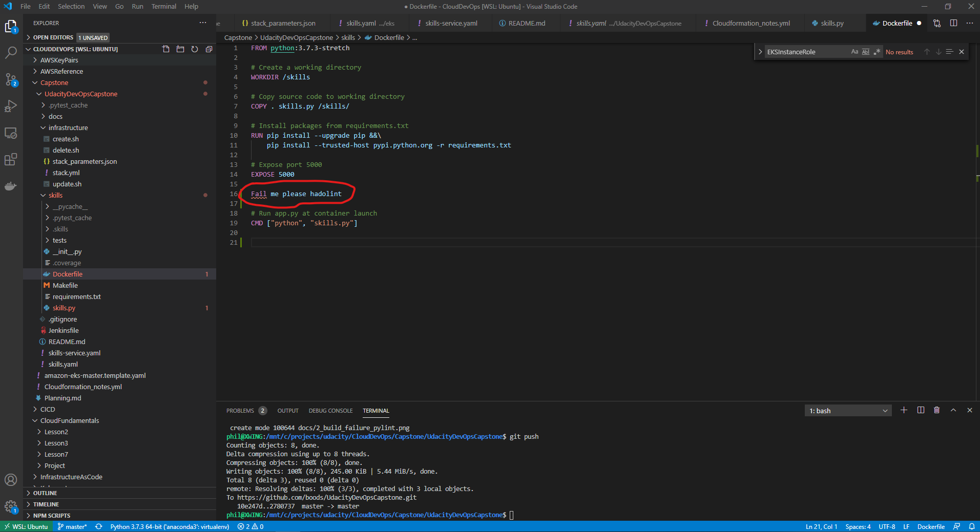Click the find input field with EKSInstanceRole

pos(807,52)
